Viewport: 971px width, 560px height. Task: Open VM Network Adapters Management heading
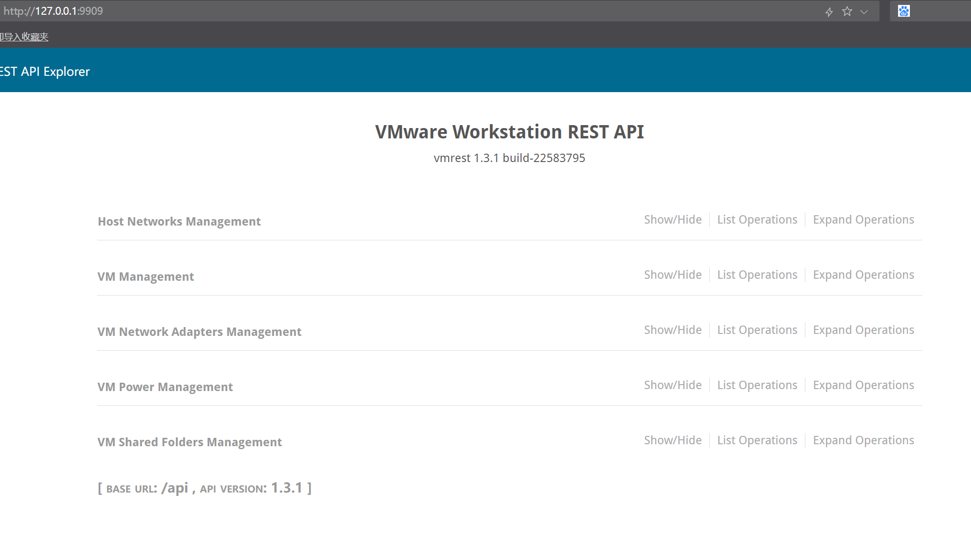point(199,332)
